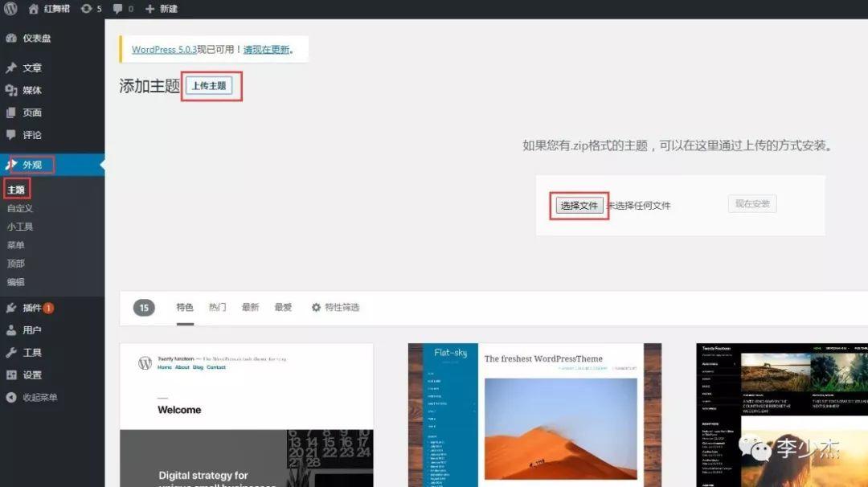
Task: Click the 新建 label in the admin bar
Action: (169, 9)
